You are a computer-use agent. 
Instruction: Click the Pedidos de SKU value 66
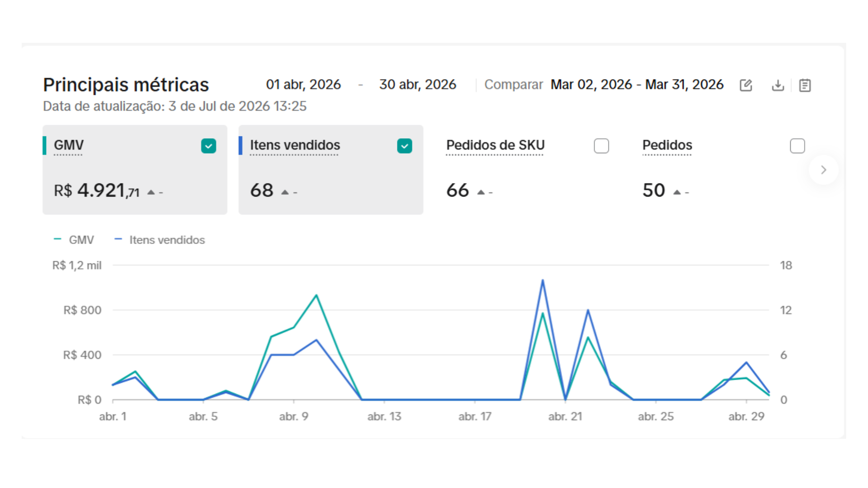pyautogui.click(x=458, y=191)
